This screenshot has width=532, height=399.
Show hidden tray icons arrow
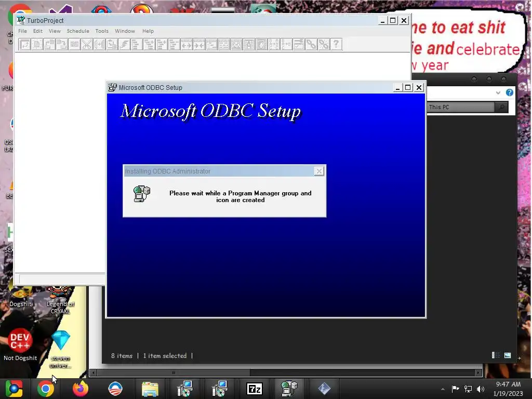click(x=443, y=389)
